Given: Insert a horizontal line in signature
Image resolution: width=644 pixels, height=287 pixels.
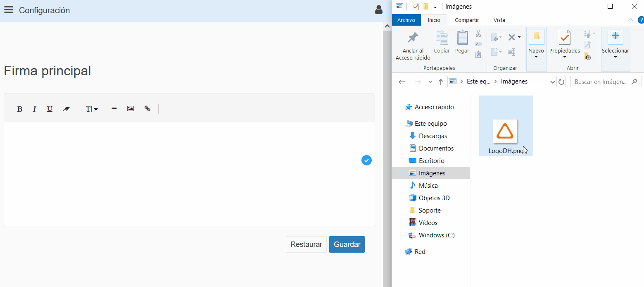Looking at the screenshot, I should (x=114, y=109).
